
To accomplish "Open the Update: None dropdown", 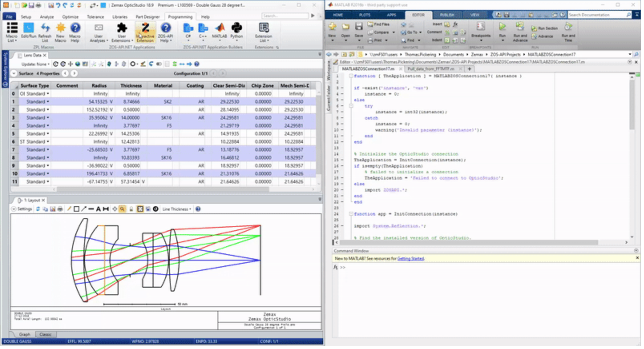I will [x=36, y=64].
